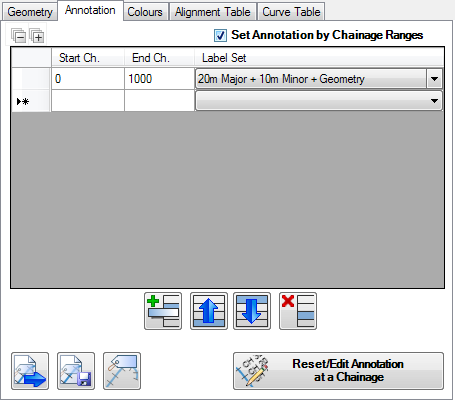Click the label tag annotation icon

[x=122, y=371]
